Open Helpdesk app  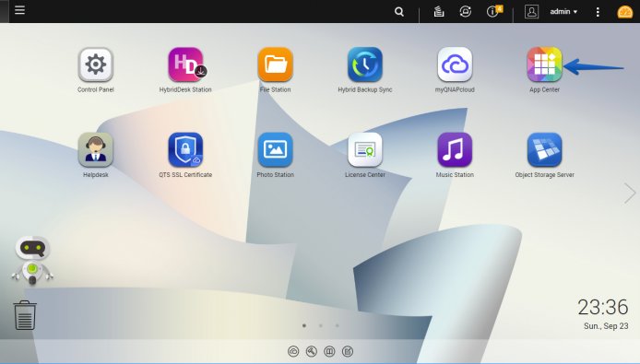[96, 149]
